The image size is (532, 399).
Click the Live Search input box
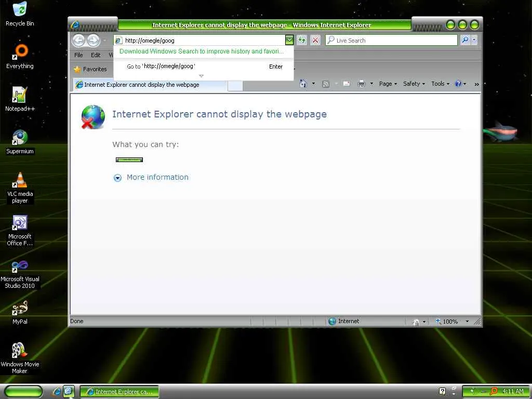(x=391, y=40)
